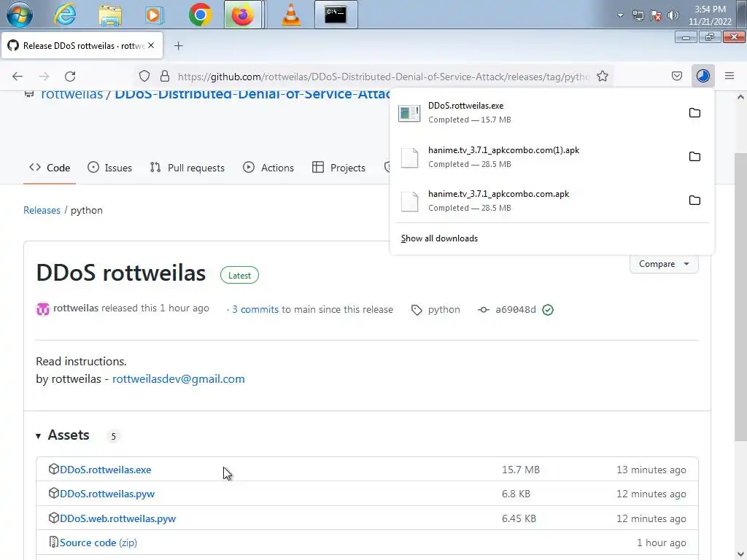
Task: Select the Code tab
Action: pyautogui.click(x=50, y=168)
